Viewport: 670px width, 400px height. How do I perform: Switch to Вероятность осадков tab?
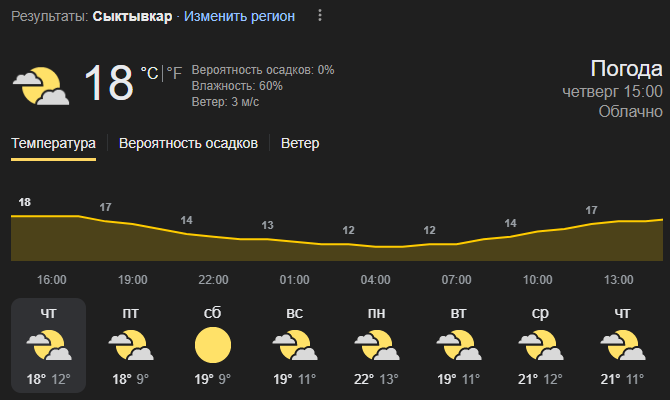click(188, 144)
